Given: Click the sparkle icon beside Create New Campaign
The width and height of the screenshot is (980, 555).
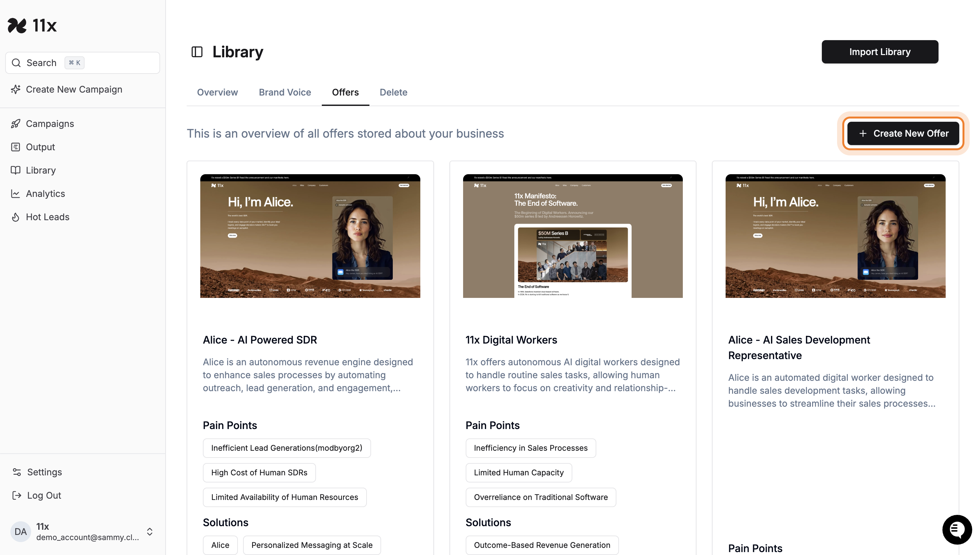Looking at the screenshot, I should (16, 89).
